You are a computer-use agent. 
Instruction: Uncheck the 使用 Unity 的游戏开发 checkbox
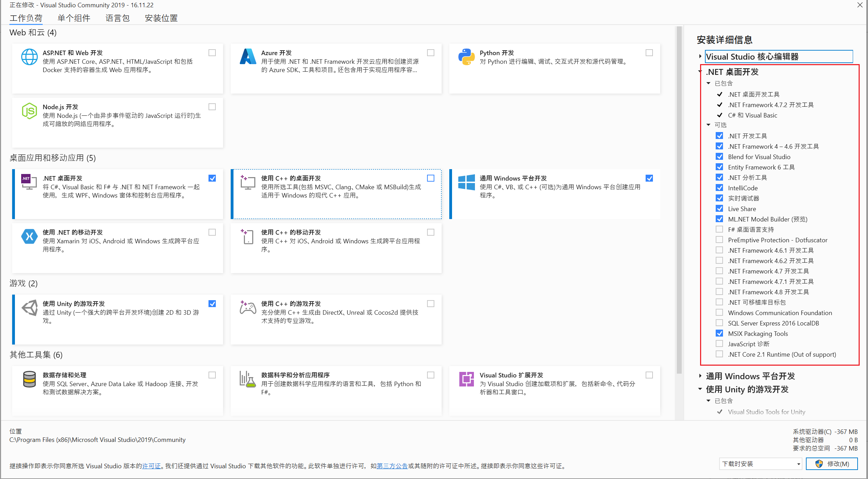[x=212, y=304]
